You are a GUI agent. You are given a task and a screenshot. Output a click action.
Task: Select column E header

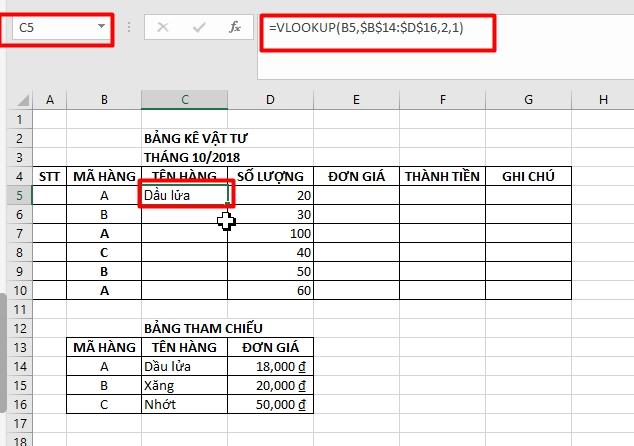click(x=356, y=100)
